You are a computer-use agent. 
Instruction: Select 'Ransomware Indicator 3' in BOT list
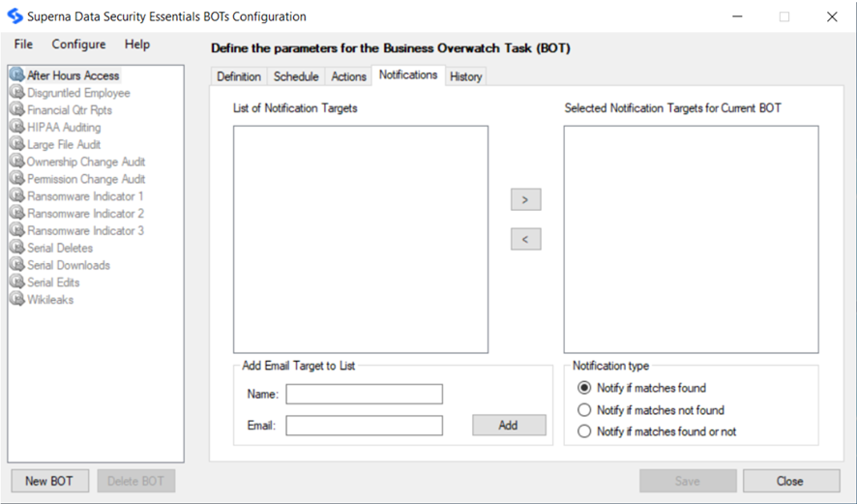(85, 230)
